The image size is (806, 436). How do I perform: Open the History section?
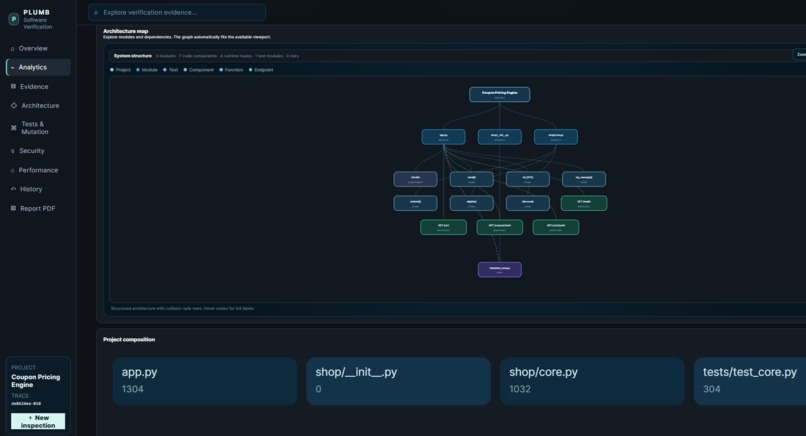(38, 189)
